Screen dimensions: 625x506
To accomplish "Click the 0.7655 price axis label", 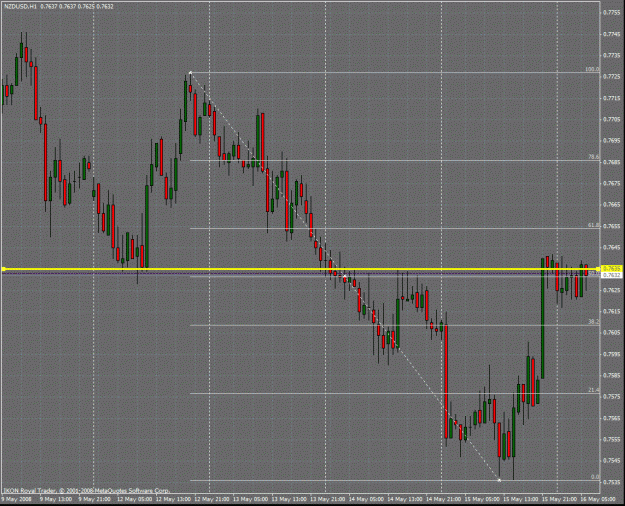I will [x=611, y=226].
